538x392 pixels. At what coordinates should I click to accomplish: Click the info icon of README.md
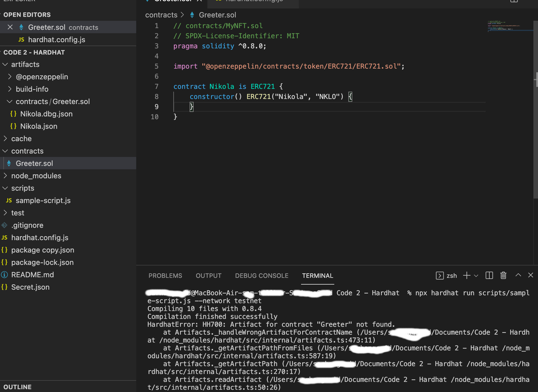[5, 275]
